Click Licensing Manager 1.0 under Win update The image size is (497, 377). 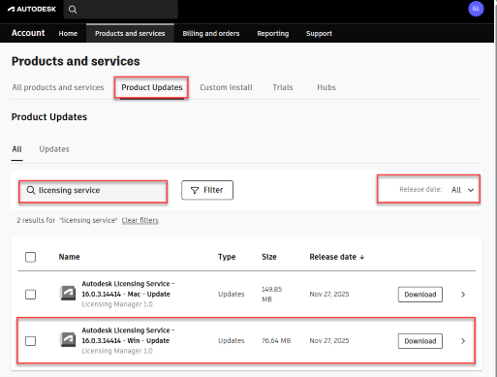[117, 351]
